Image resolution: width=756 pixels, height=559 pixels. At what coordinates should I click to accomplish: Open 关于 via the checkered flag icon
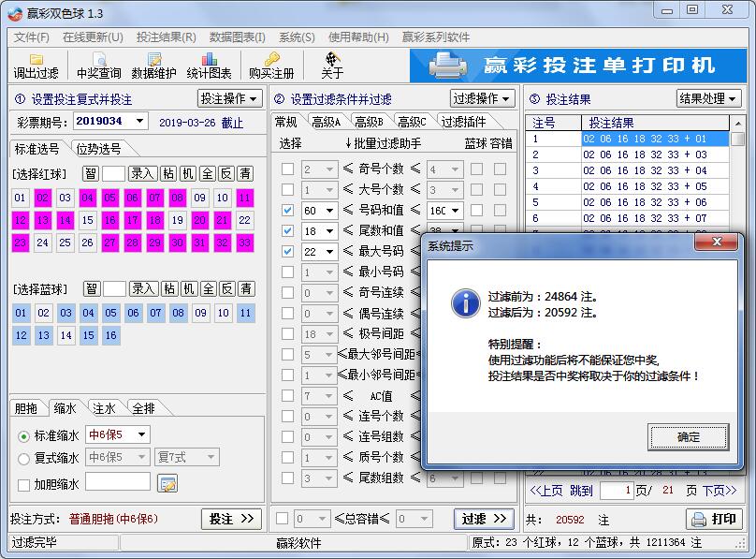click(332, 66)
